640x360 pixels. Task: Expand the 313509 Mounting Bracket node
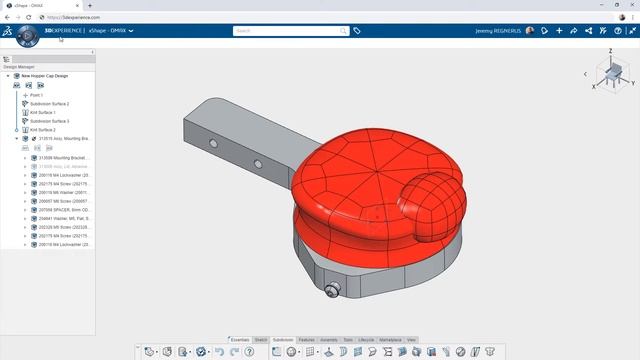(x=25, y=158)
